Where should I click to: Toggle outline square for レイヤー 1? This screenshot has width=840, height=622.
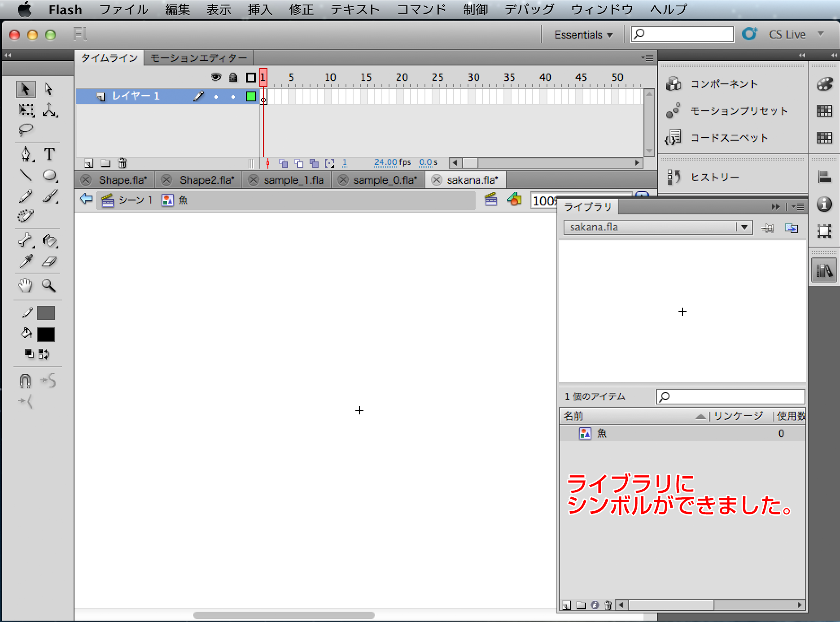click(x=250, y=96)
